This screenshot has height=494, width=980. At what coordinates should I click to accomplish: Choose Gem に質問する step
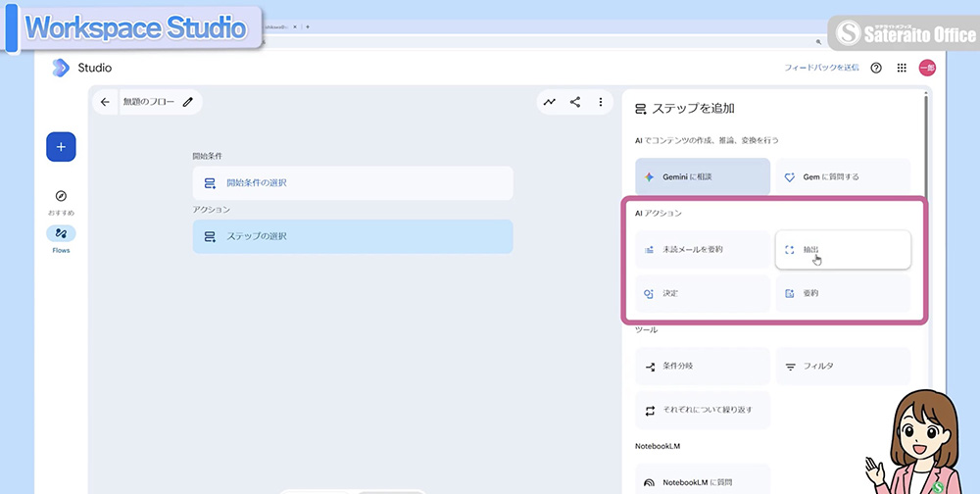pos(843,177)
